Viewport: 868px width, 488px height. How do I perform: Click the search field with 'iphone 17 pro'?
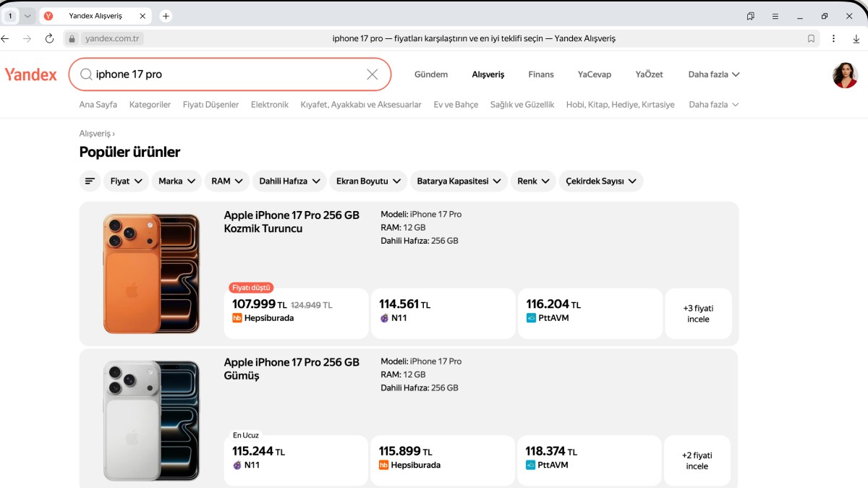coord(224,74)
